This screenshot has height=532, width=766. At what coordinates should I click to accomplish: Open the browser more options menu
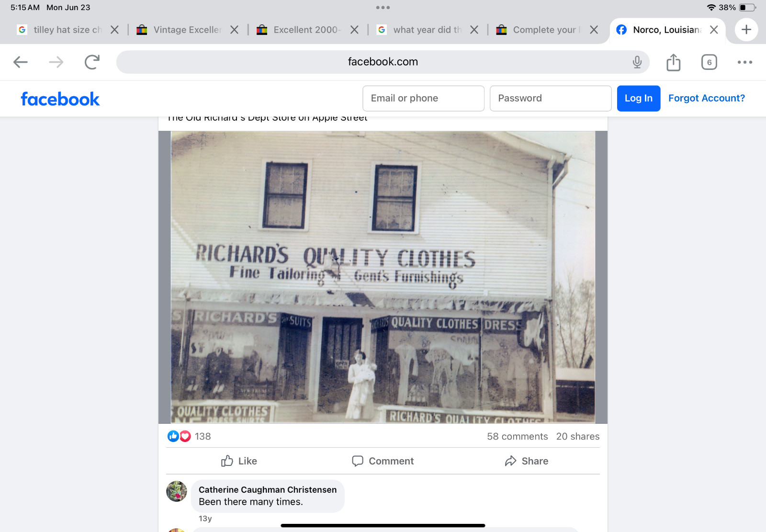(x=744, y=62)
